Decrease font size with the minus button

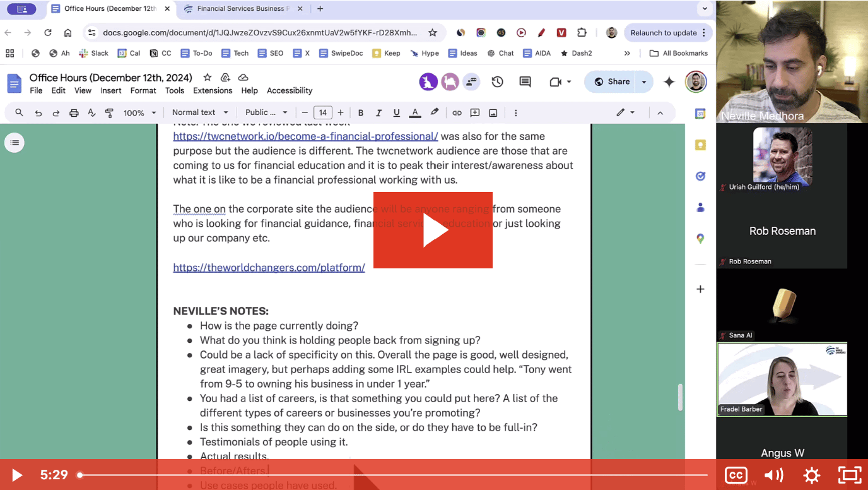(x=305, y=112)
